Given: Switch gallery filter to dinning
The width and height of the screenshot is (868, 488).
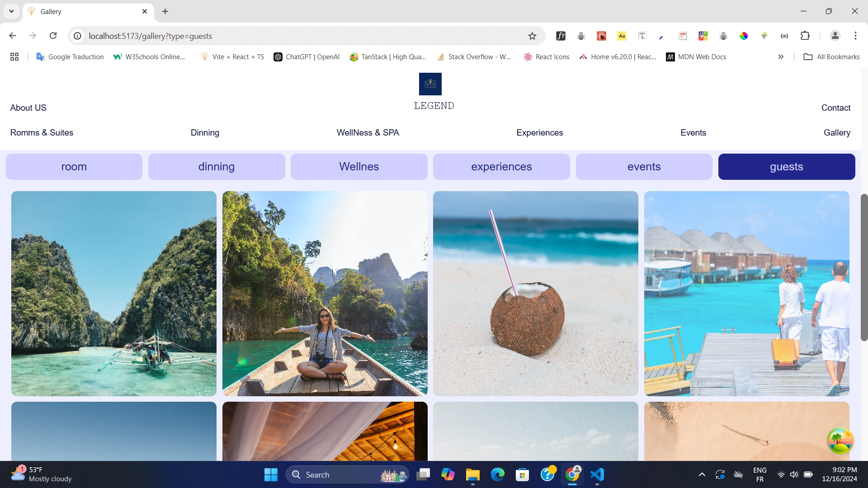Looking at the screenshot, I should (x=217, y=167).
